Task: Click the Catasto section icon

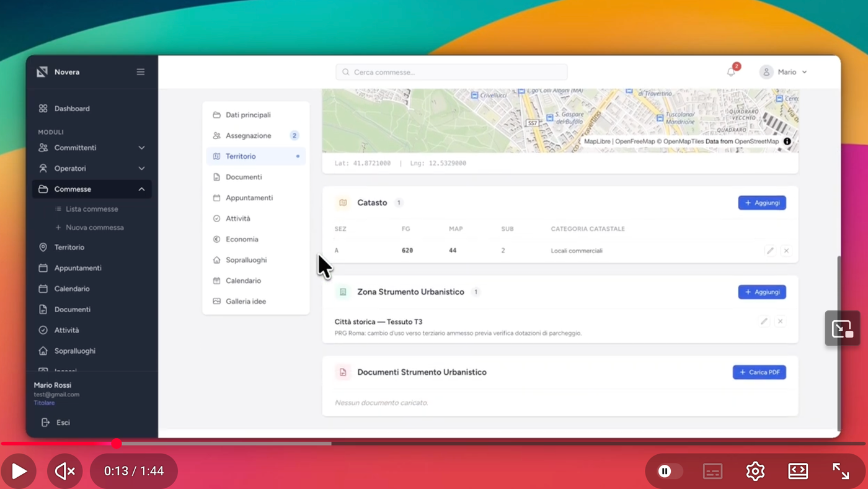Action: coord(343,203)
